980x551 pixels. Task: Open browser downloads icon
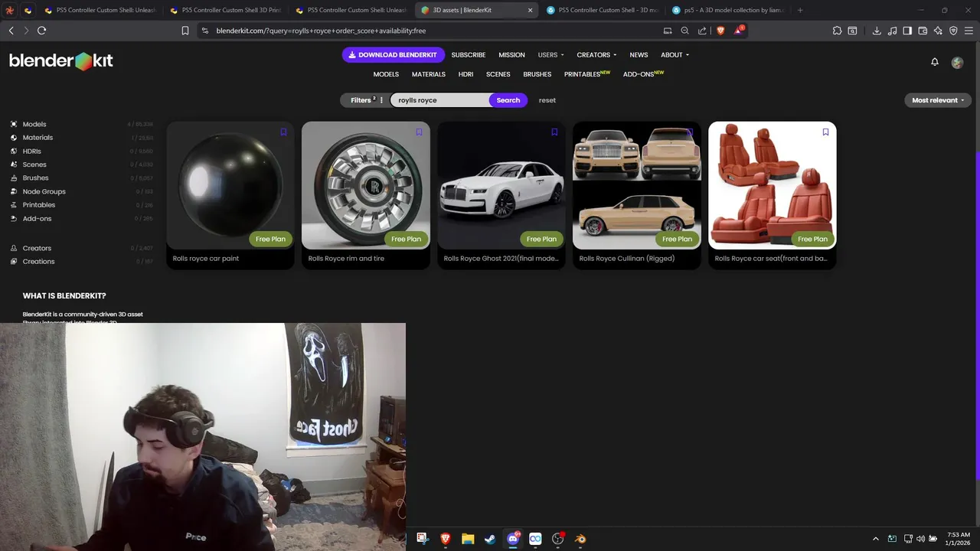point(877,31)
